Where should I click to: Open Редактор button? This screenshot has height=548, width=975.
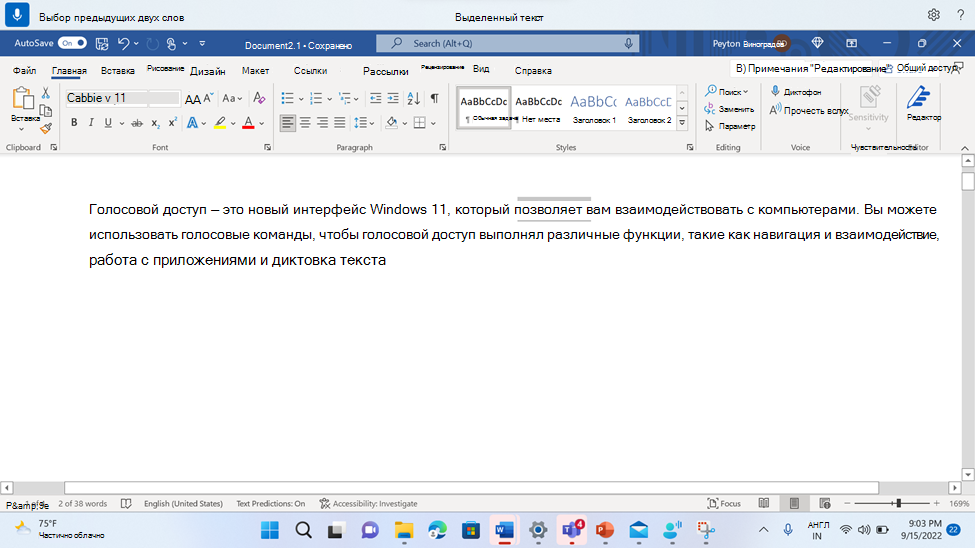click(x=923, y=104)
